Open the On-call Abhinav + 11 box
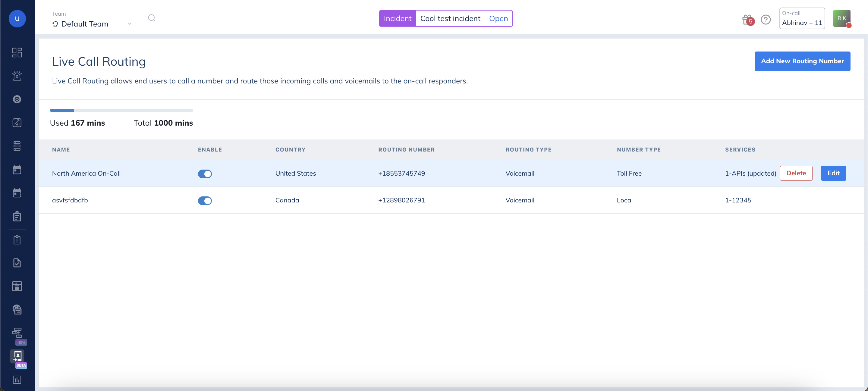The height and width of the screenshot is (391, 868). point(802,18)
